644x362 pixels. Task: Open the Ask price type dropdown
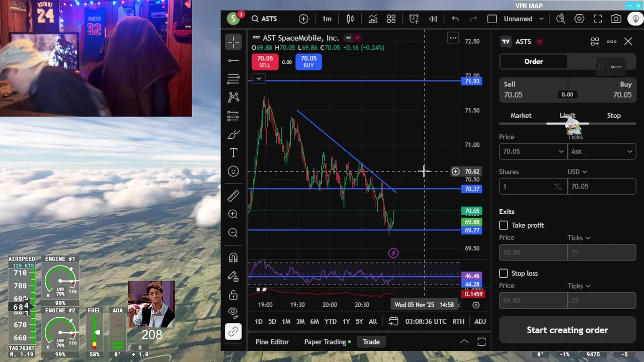602,151
